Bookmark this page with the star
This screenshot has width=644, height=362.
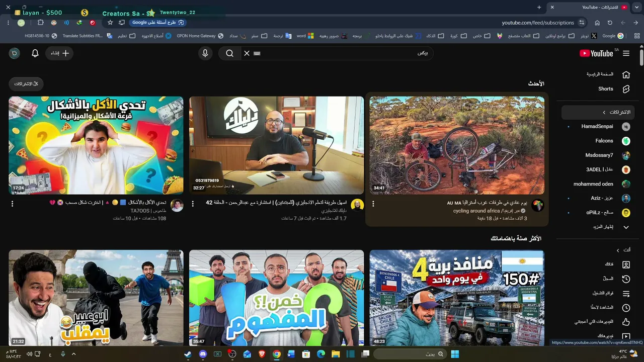point(110,23)
